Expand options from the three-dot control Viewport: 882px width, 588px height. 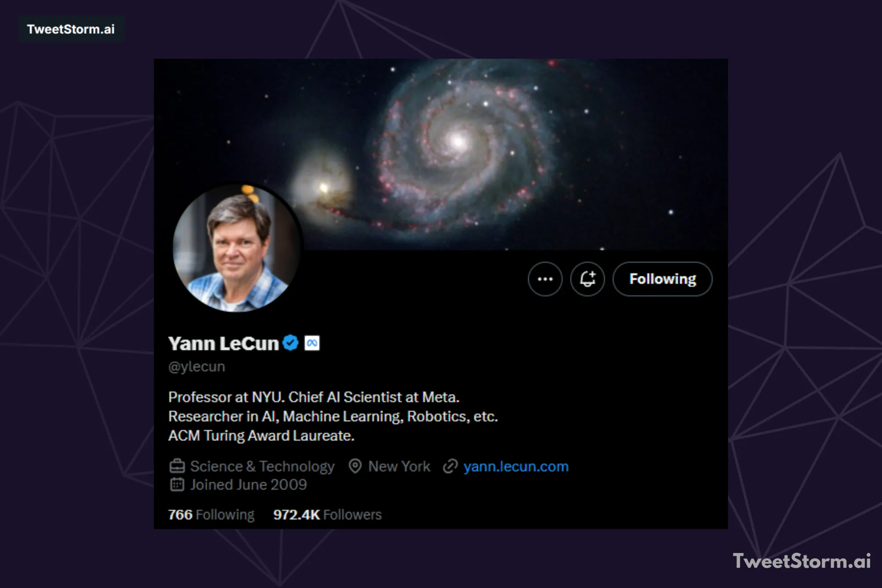[x=545, y=279]
